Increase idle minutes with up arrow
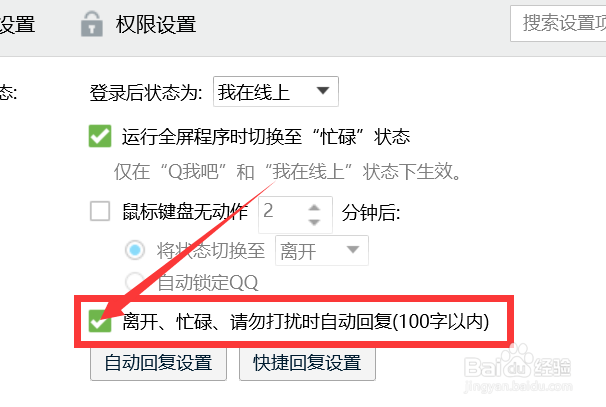 pyautogui.click(x=314, y=208)
